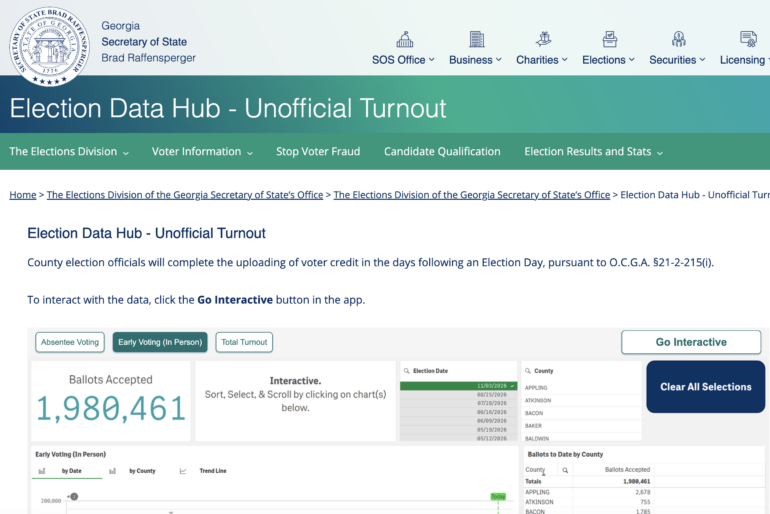Click the line chart icon beside Trend Line
The height and width of the screenshot is (514, 770).
[x=183, y=471]
